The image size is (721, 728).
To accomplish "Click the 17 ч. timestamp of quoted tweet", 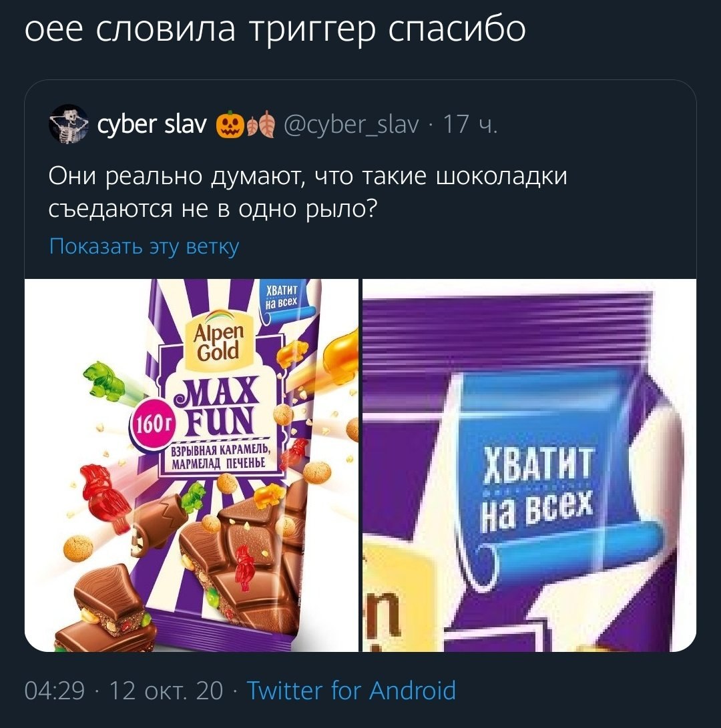I will (470, 124).
